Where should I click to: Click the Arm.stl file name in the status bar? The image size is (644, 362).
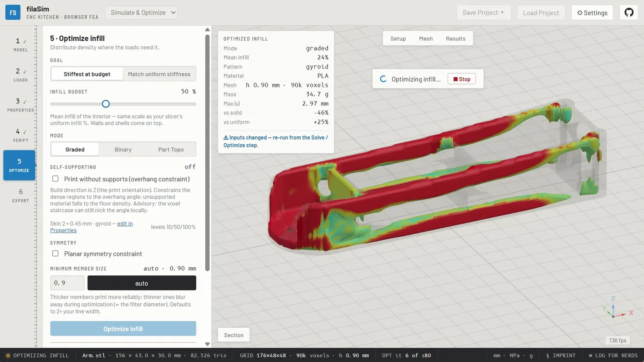pos(94,356)
